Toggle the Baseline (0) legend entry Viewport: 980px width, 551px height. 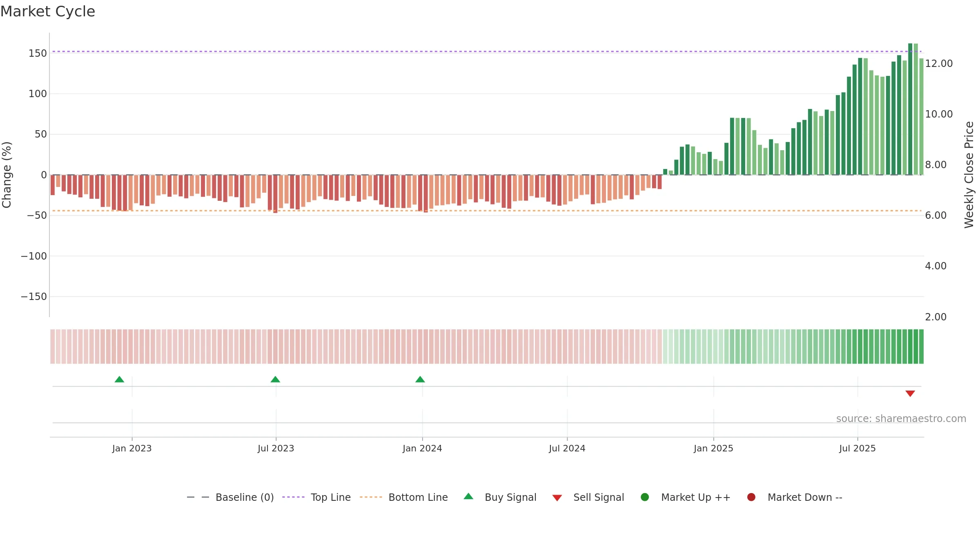pyautogui.click(x=230, y=497)
